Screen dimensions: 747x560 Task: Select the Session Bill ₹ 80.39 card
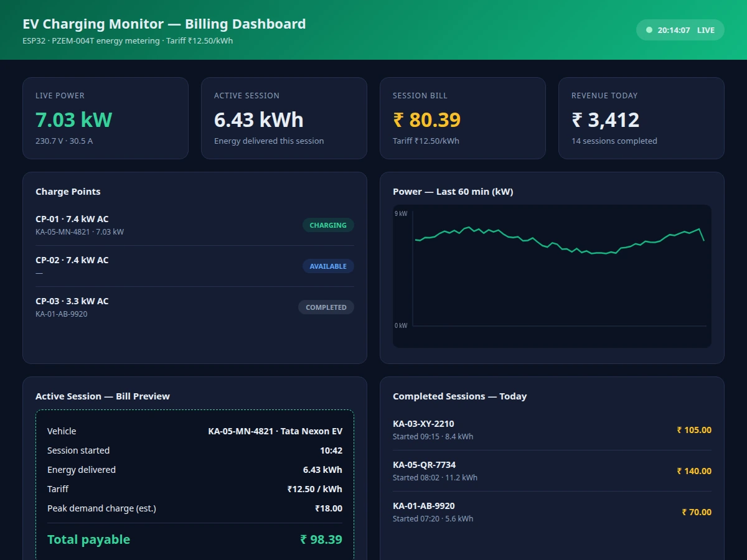coord(463,118)
